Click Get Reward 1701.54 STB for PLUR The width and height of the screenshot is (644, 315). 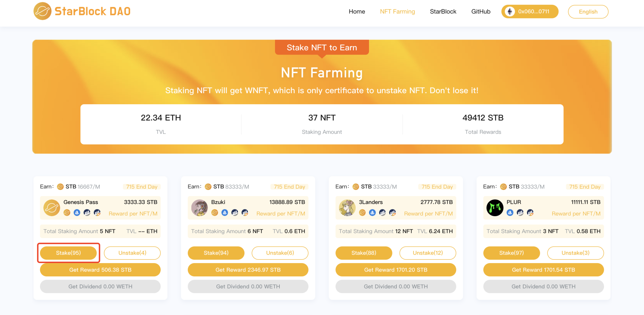pyautogui.click(x=543, y=270)
